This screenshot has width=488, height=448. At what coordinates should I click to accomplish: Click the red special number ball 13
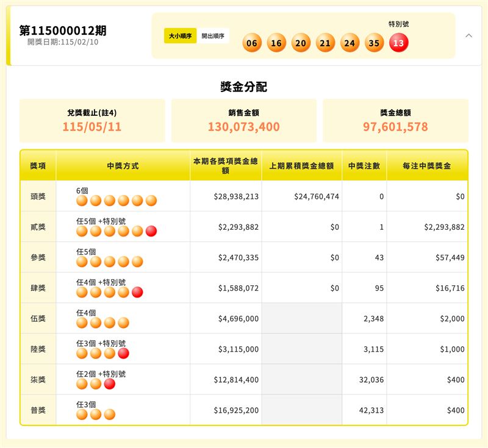[x=398, y=43]
